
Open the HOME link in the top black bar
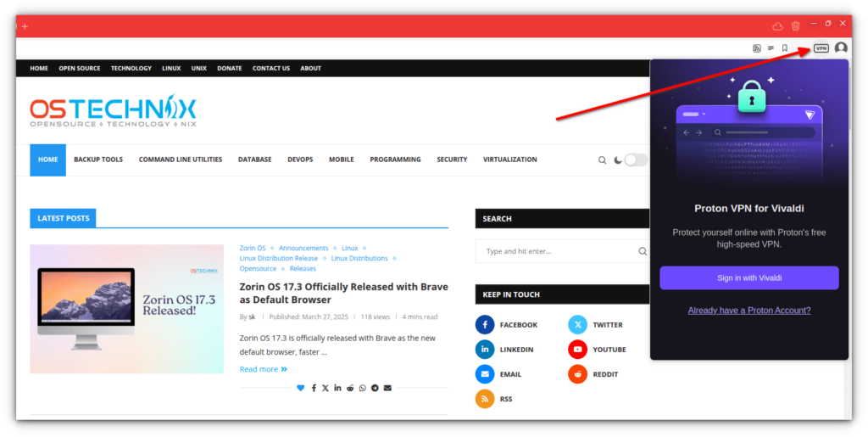[x=39, y=69]
